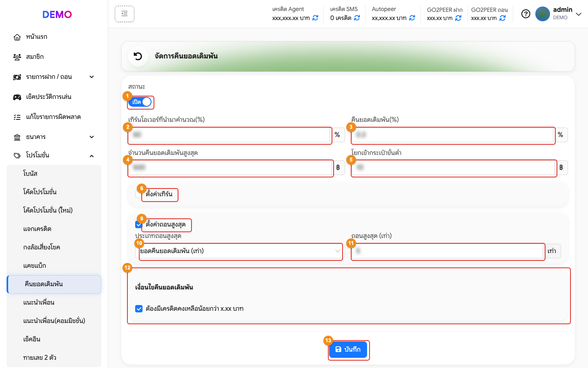Screen dimensions: 588x368
Task: Open the ประเภทถอนสูงสุด dropdown
Action: point(240,251)
